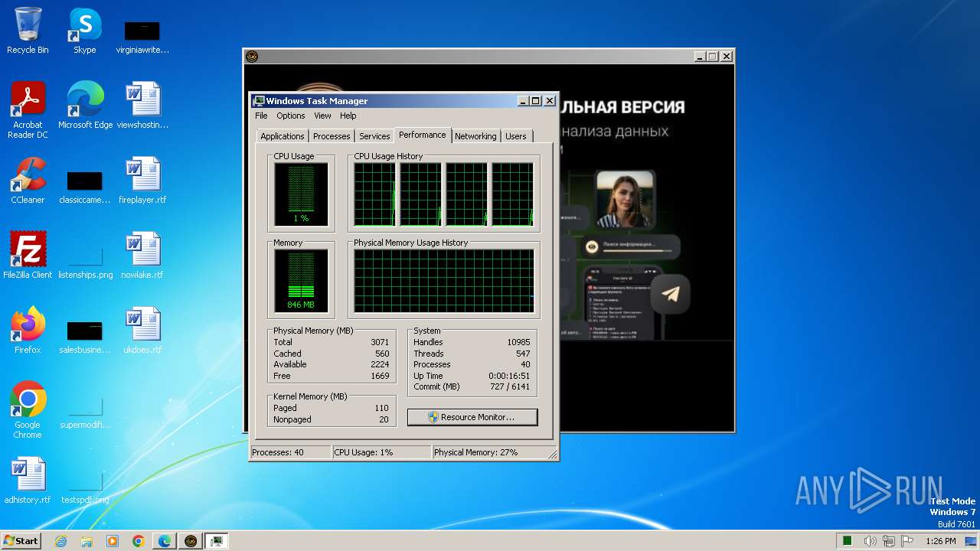Click the Start button
This screenshot has width=980, height=551.
tap(21, 541)
